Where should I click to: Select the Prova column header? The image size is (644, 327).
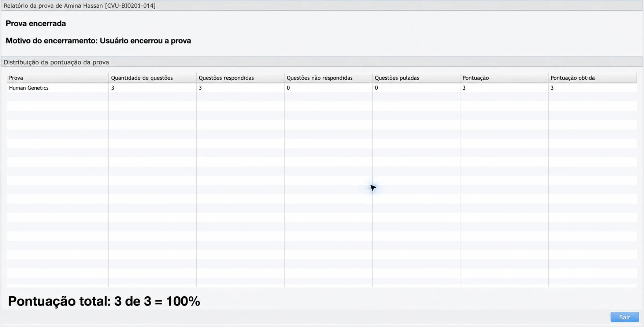pyautogui.click(x=58, y=78)
